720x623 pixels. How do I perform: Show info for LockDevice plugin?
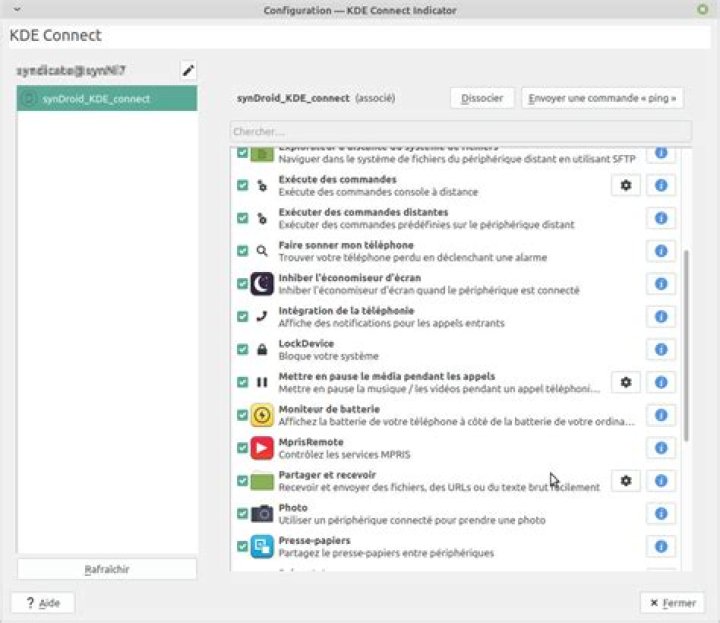tap(661, 349)
